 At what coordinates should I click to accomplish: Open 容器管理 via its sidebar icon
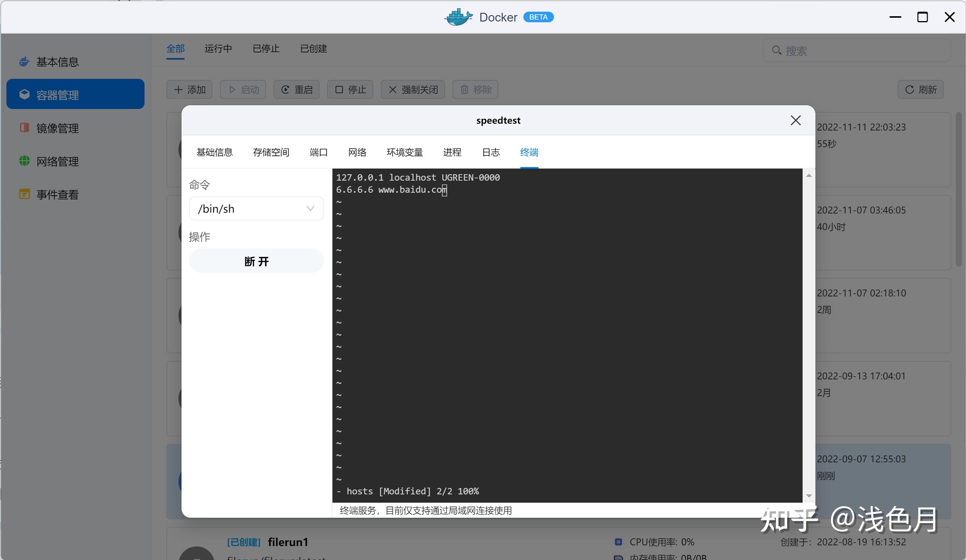(x=24, y=94)
